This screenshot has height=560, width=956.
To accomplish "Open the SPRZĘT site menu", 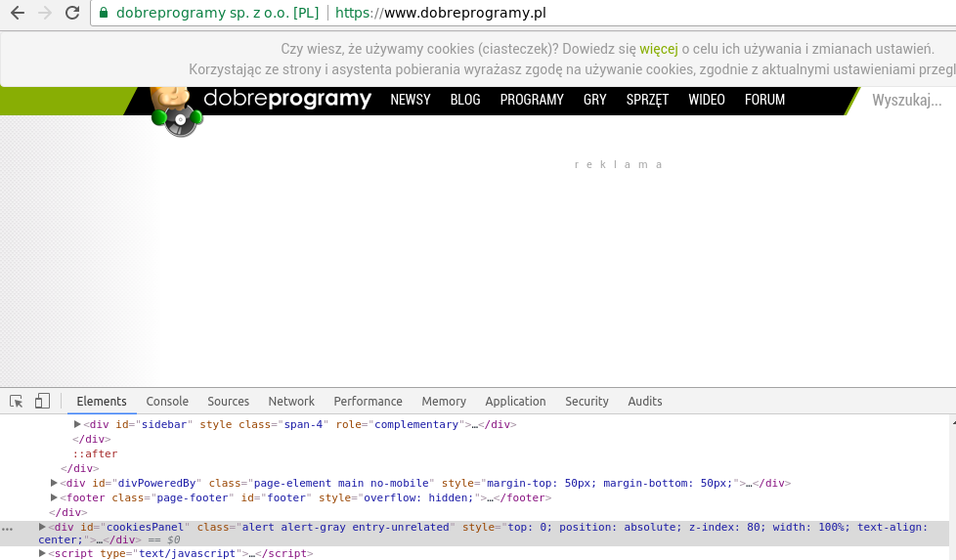I will pyautogui.click(x=647, y=100).
